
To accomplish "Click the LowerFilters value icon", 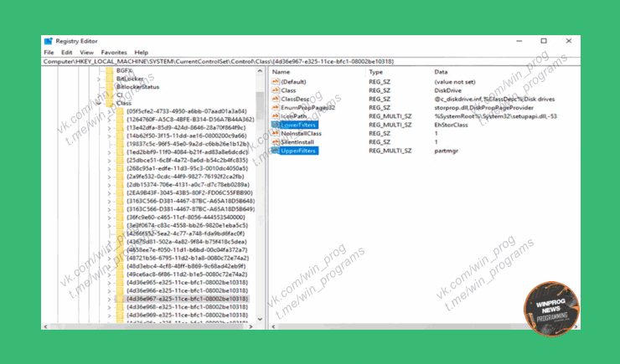I will click(x=276, y=125).
